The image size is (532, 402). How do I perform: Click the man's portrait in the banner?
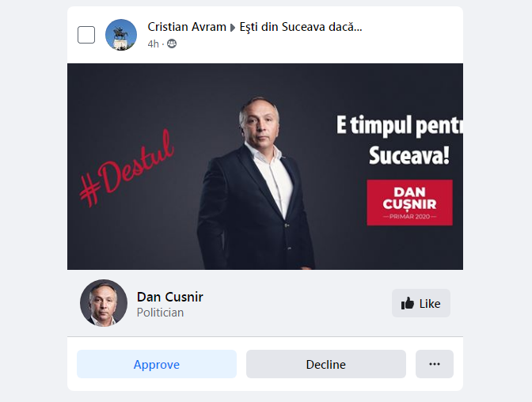click(x=256, y=183)
